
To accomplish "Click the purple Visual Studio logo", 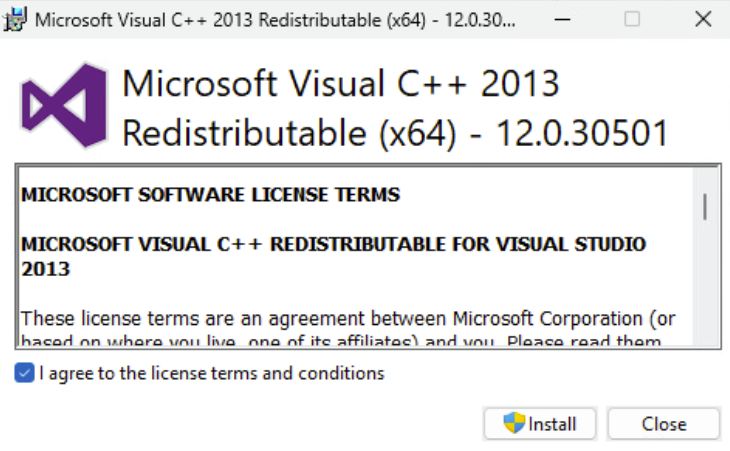I will [62, 107].
